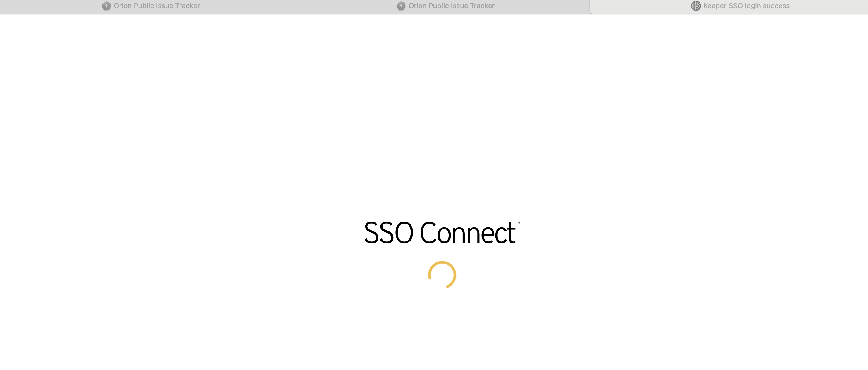Viewport: 868px width, 370px height.
Task: Click the 'SSO' text in the heading
Action: tap(389, 233)
